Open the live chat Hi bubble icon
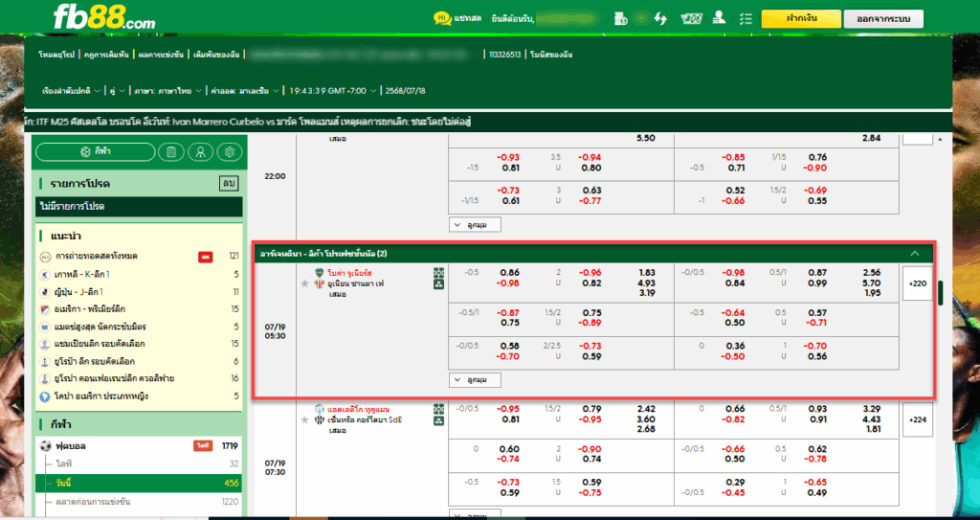980x520 pixels. coord(442,19)
